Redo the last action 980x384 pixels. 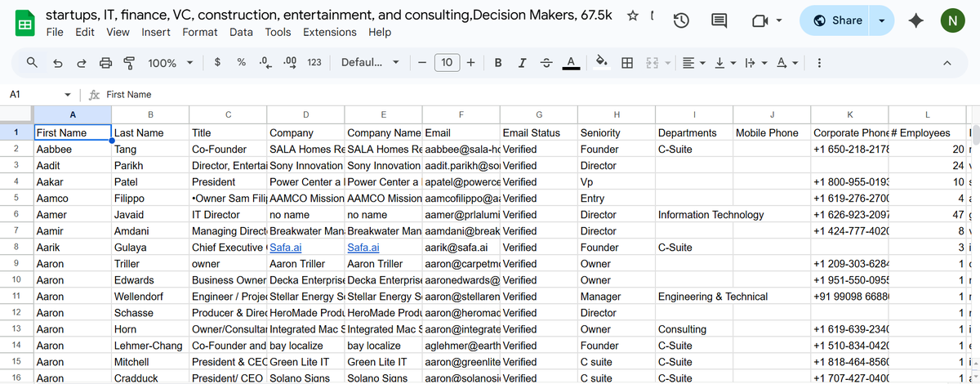(82, 62)
